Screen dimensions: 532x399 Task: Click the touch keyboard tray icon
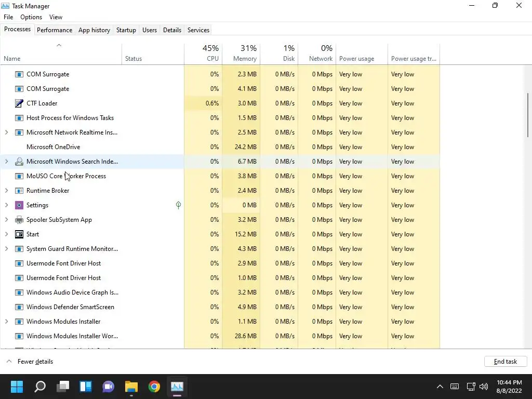(455, 387)
